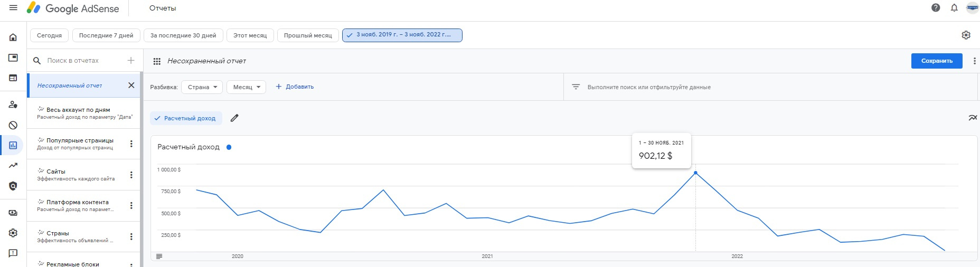The height and width of the screenshot is (267, 980).
Task: Select 'Последние 7 дней' date tab
Action: 106,35
